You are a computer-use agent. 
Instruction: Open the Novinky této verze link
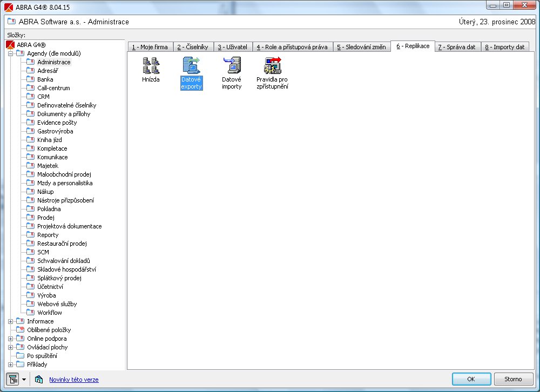click(x=73, y=380)
